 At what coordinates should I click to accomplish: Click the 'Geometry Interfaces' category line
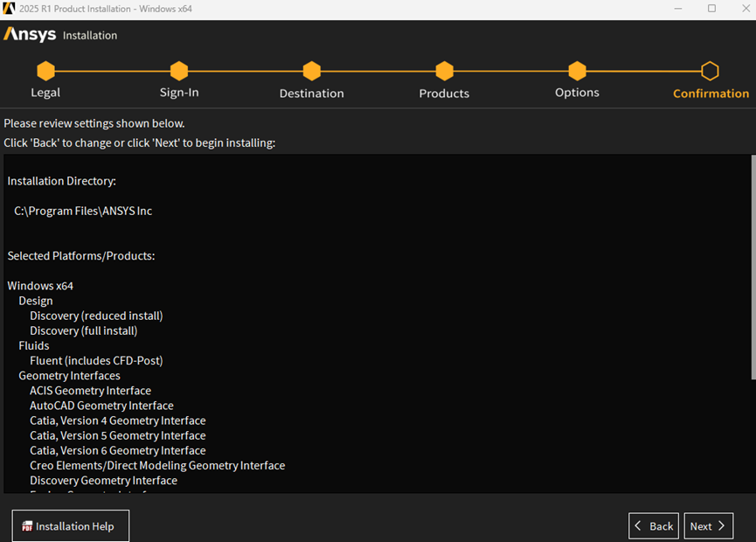pyautogui.click(x=69, y=376)
